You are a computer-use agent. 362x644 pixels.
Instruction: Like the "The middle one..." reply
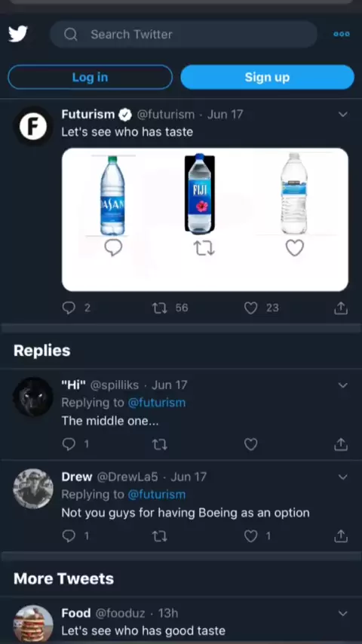(x=250, y=444)
